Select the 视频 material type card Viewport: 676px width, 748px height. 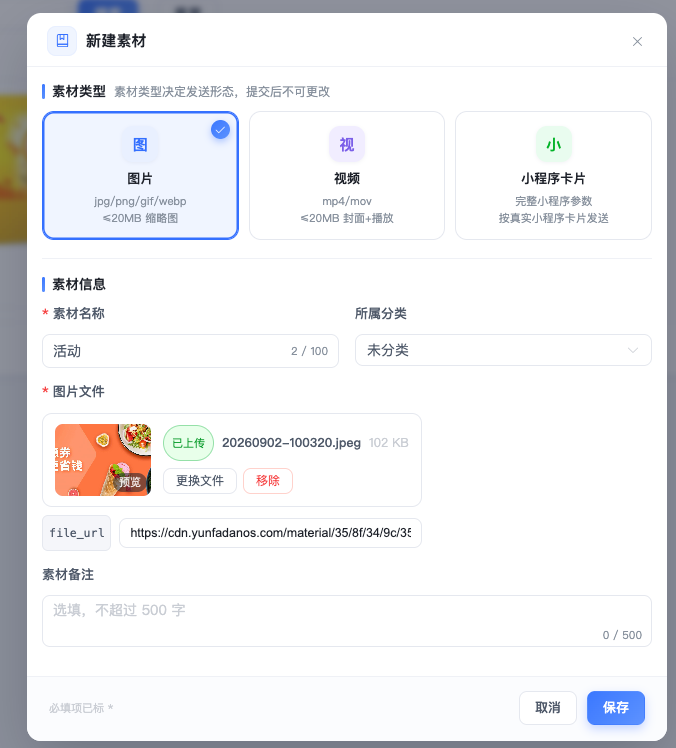347,176
